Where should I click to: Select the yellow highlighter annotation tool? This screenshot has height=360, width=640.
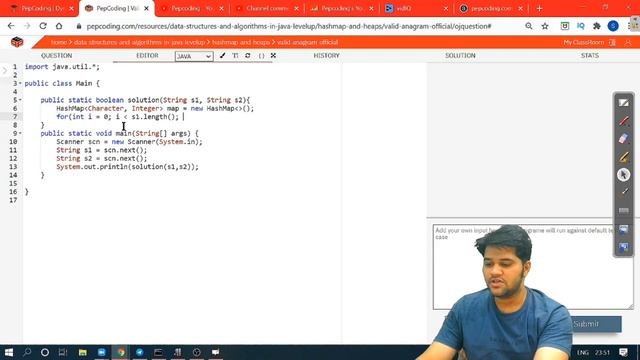point(623,157)
